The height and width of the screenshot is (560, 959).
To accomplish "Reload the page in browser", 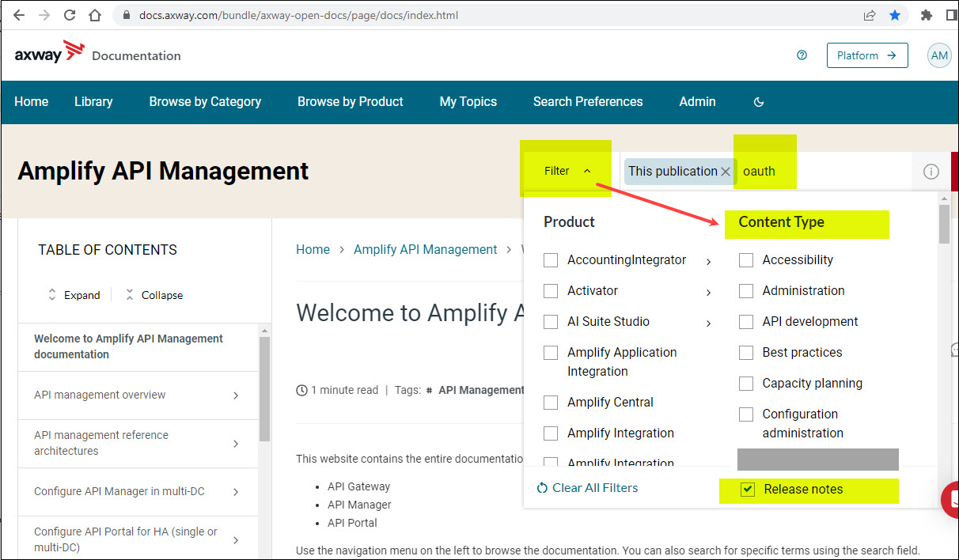I will [70, 15].
